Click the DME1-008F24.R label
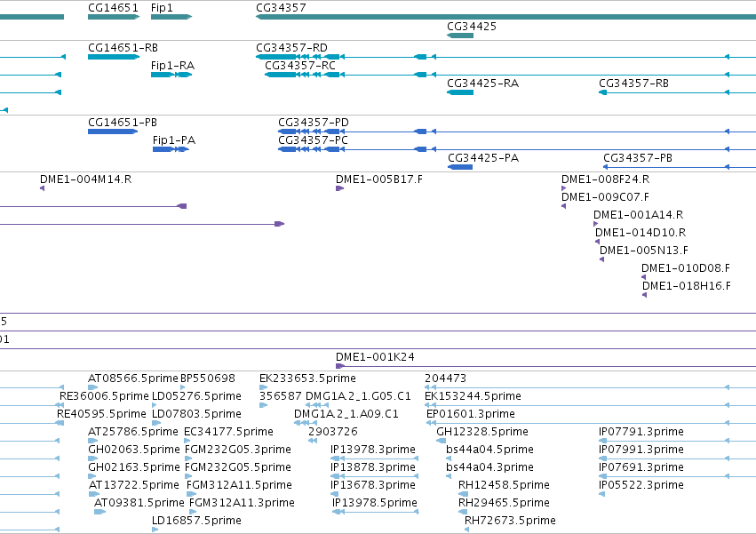Image resolution: width=756 pixels, height=534 pixels. 605,179
